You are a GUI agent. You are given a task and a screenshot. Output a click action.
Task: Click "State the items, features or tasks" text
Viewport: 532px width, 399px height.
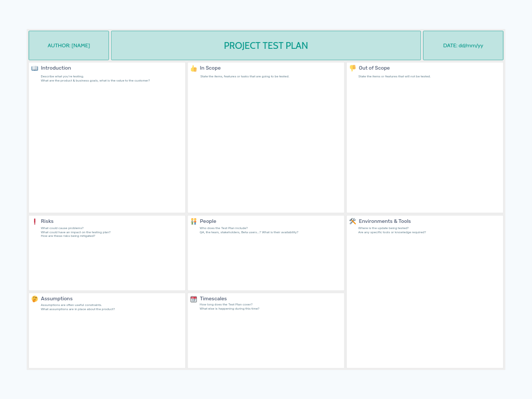(245, 76)
